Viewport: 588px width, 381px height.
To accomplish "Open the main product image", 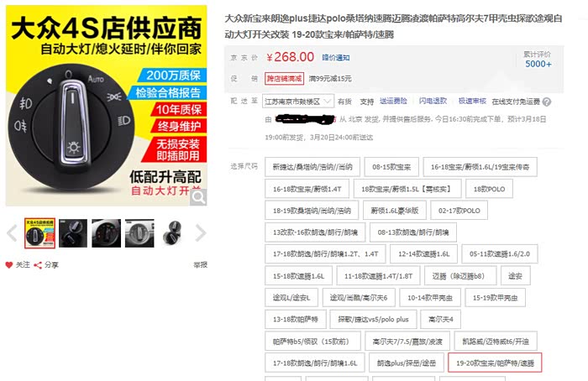I will [x=106, y=105].
